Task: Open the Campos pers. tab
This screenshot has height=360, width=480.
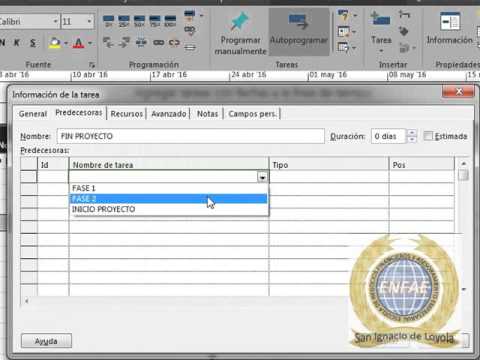Action: (253, 114)
